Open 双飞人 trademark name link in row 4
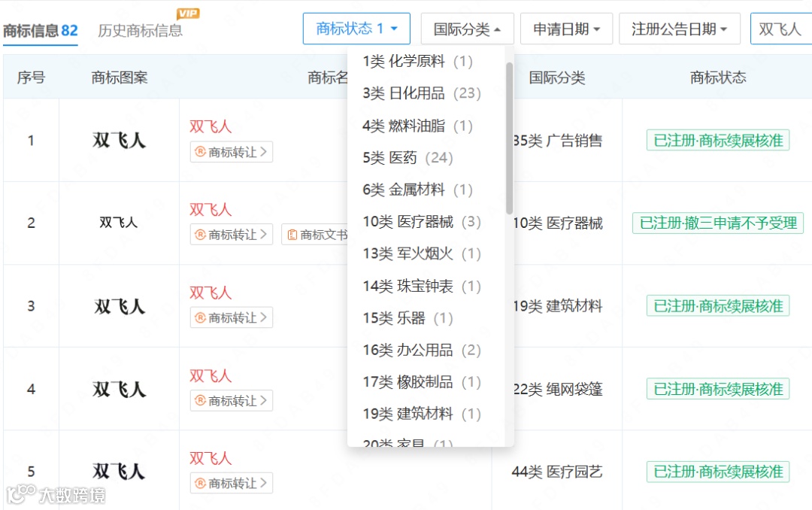 click(211, 376)
